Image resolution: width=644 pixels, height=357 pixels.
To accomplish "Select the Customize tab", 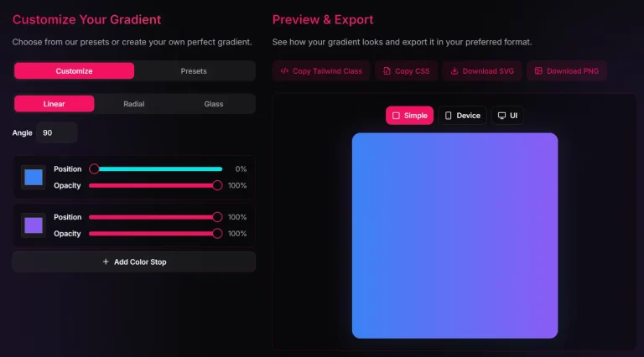I will tap(74, 71).
